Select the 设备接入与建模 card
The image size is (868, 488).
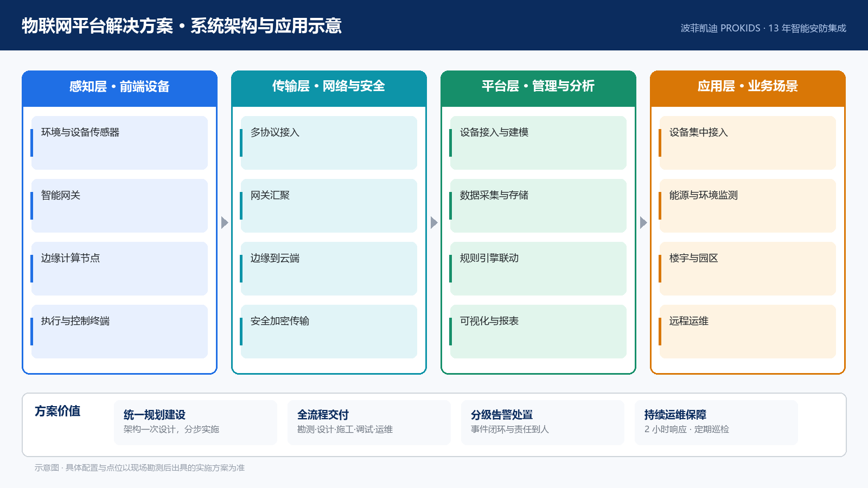point(538,143)
